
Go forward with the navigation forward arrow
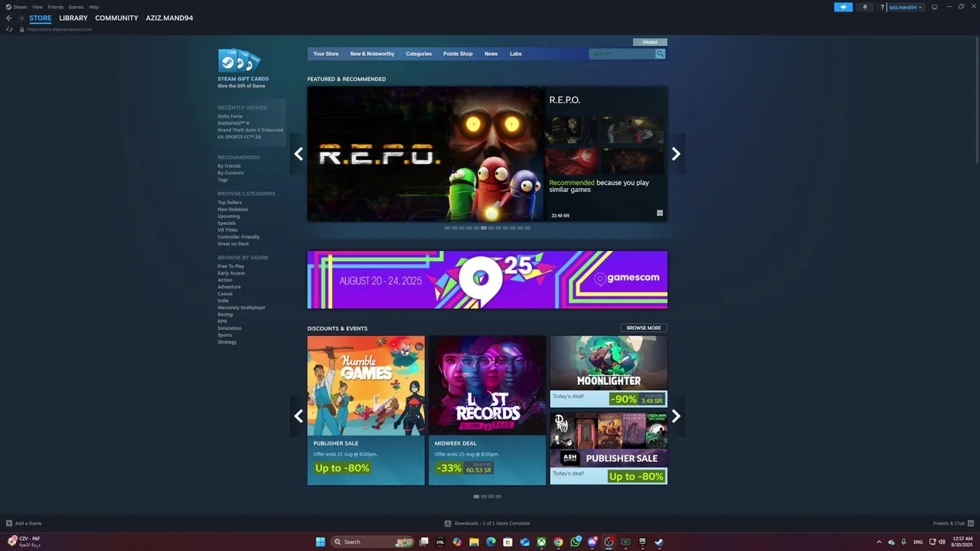pos(20,18)
